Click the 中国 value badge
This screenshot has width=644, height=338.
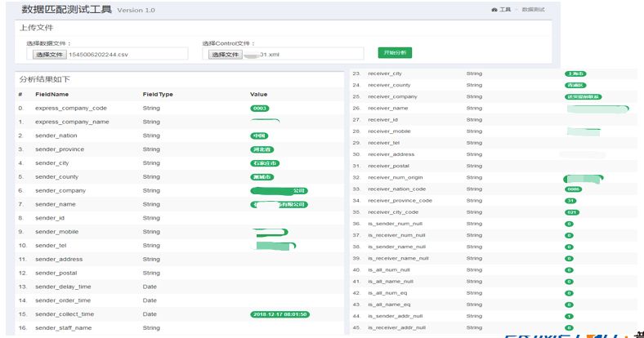[259, 136]
